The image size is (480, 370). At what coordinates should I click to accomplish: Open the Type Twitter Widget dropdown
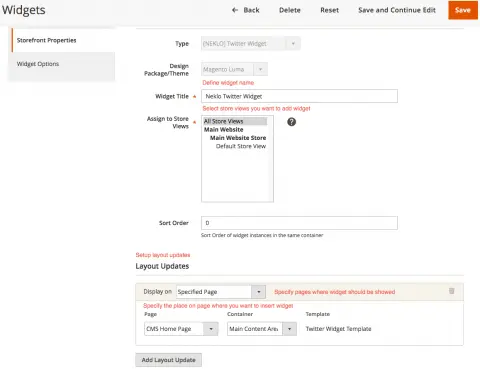(251, 44)
